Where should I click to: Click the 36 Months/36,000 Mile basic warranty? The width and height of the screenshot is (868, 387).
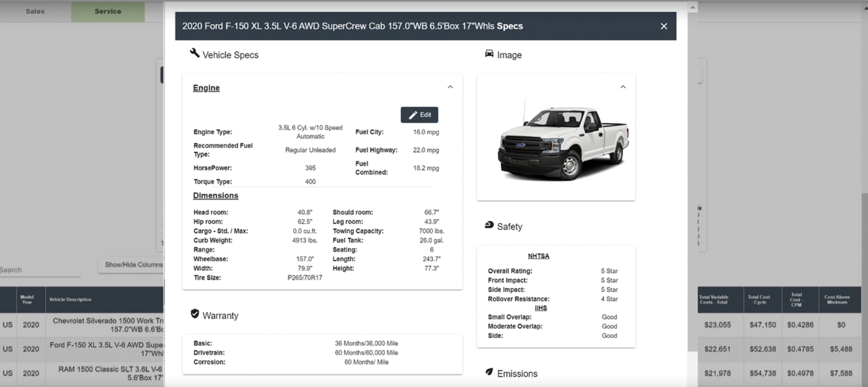coord(366,344)
